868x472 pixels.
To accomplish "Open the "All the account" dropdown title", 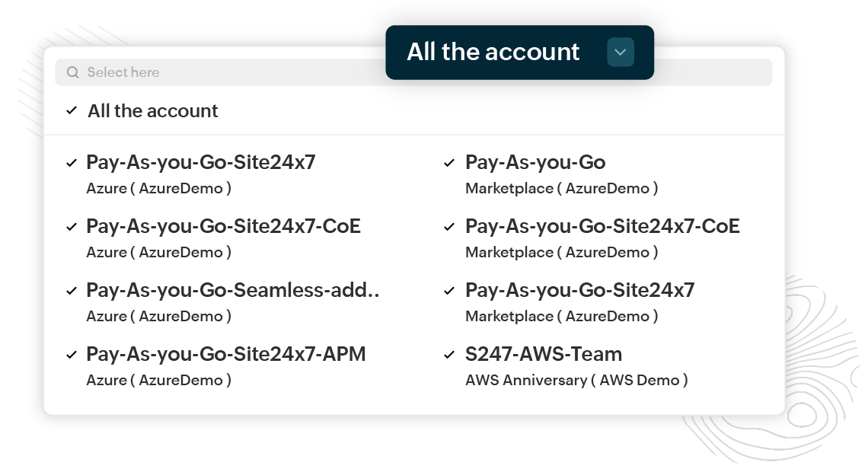I will [x=493, y=52].
